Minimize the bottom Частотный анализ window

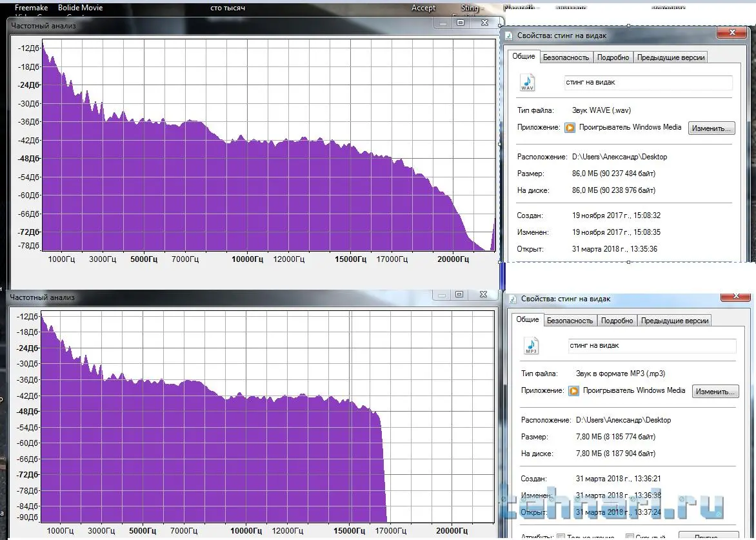click(x=442, y=294)
